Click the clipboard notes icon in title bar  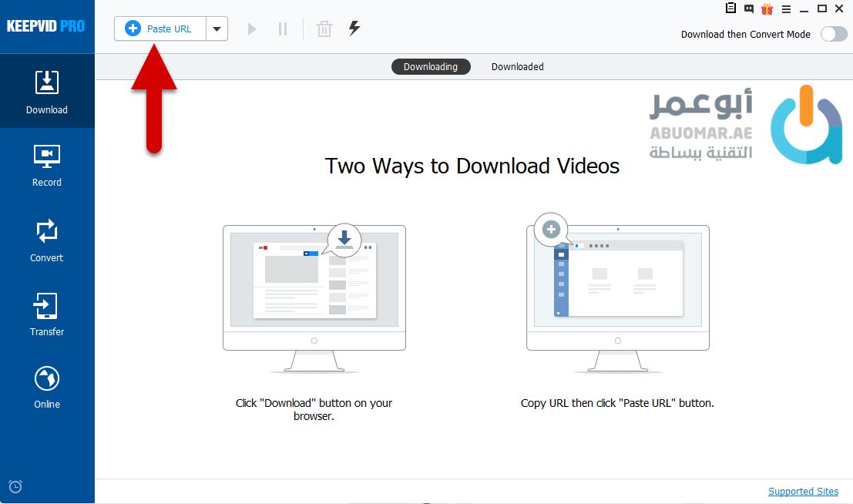[731, 9]
